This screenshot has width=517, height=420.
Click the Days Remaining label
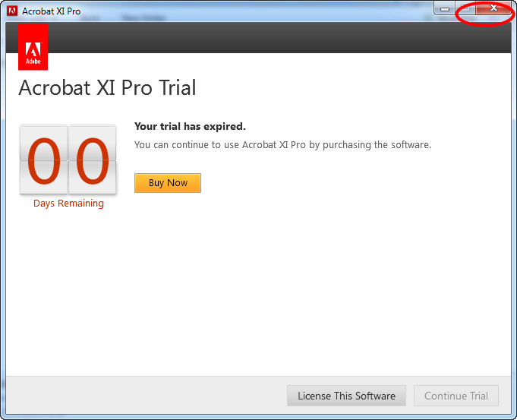68,204
